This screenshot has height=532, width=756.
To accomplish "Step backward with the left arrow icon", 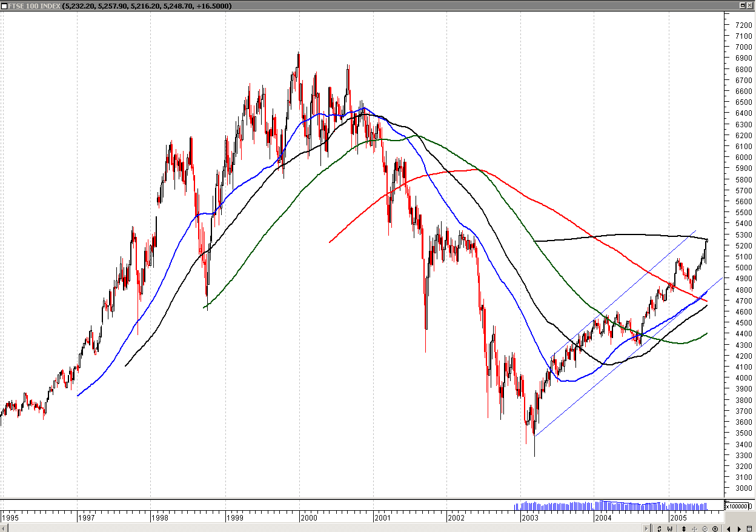I will tap(729, 527).
